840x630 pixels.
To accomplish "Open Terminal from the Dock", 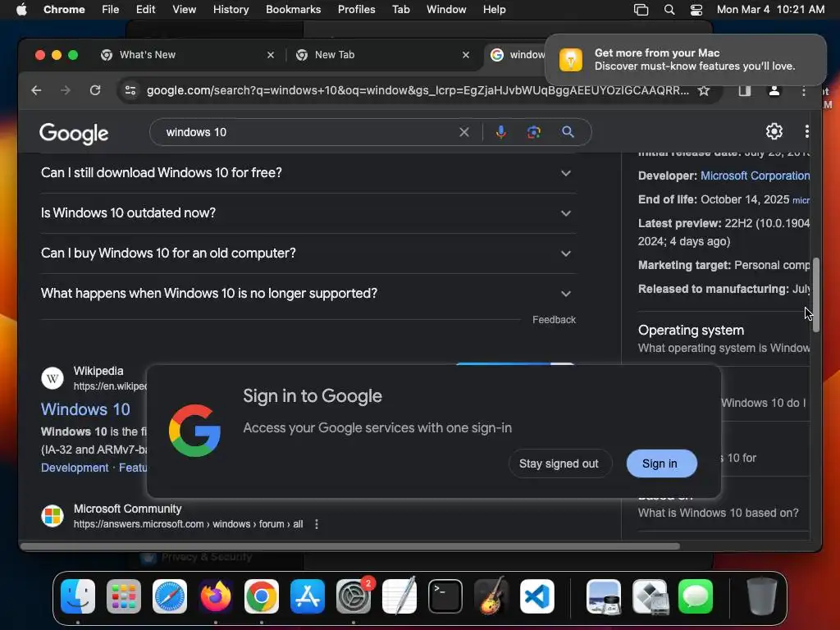I will [x=445, y=596].
